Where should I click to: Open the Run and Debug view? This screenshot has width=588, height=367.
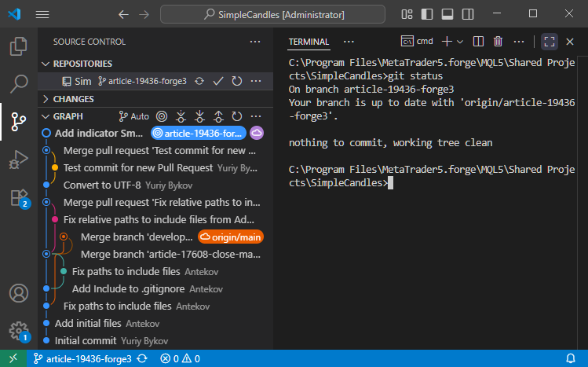(x=18, y=160)
